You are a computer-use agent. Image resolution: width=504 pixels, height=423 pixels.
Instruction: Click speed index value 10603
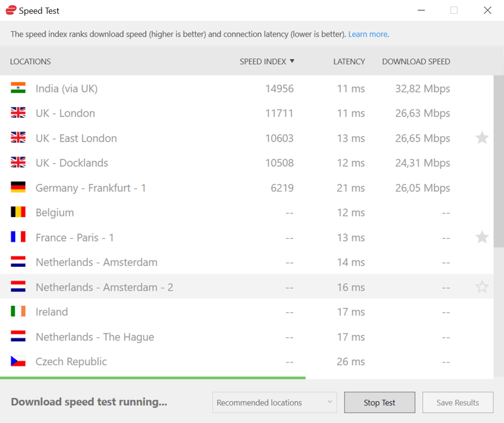point(279,138)
